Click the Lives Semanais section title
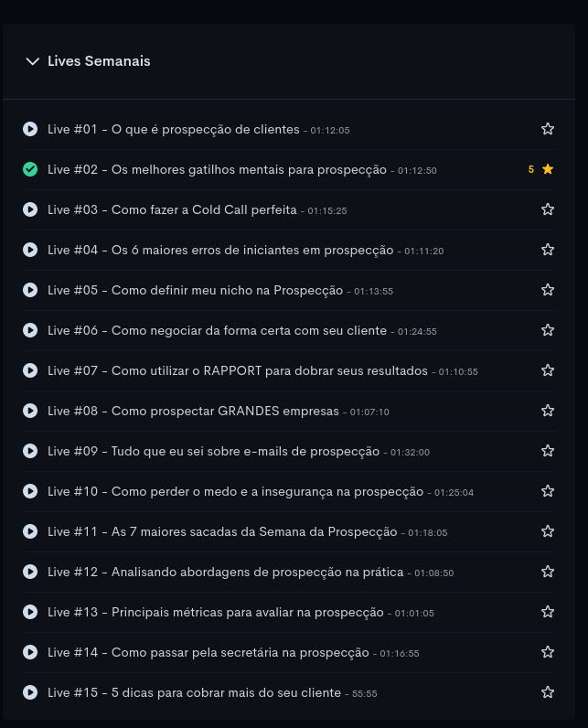588x728 pixels. (99, 61)
